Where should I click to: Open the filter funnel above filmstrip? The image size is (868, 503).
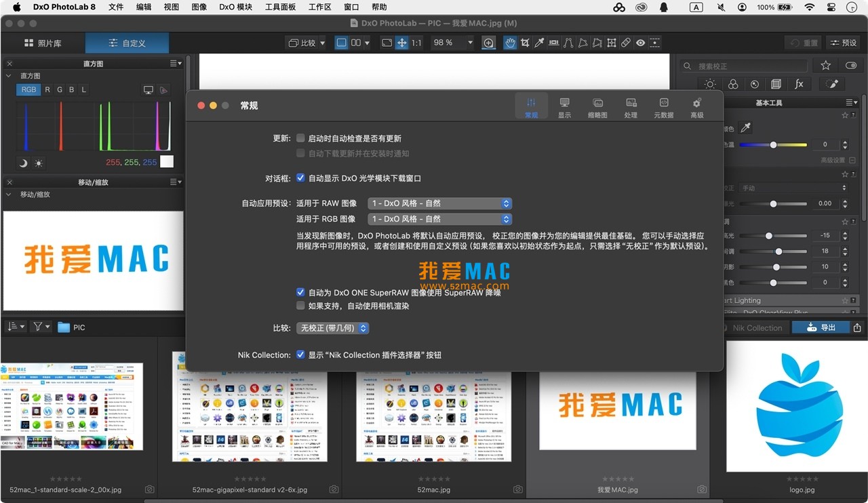click(41, 327)
